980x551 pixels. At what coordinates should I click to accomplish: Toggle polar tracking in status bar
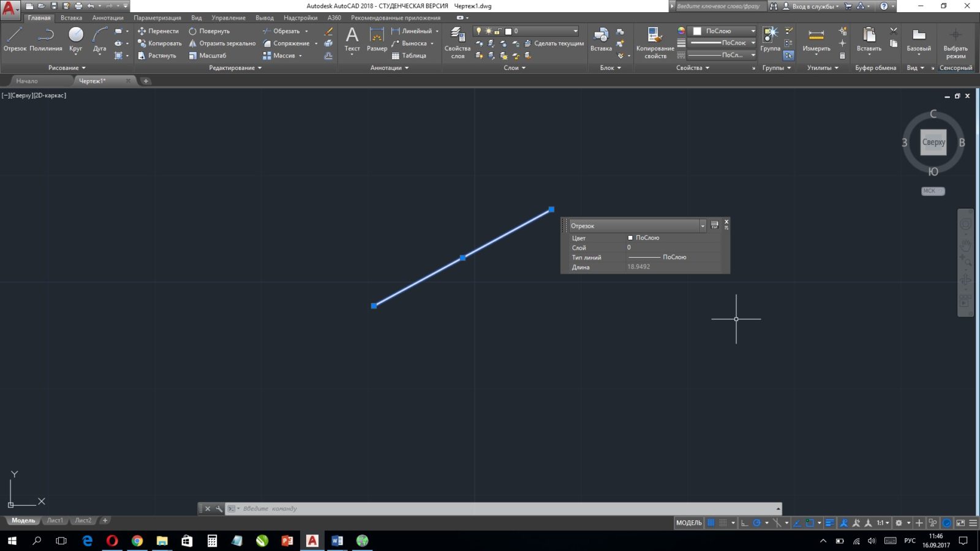click(757, 523)
